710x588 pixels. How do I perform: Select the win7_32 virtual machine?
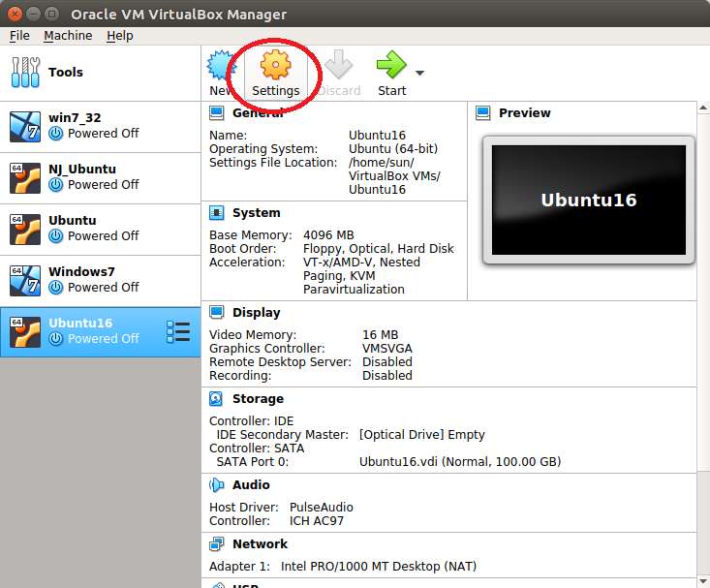100,127
